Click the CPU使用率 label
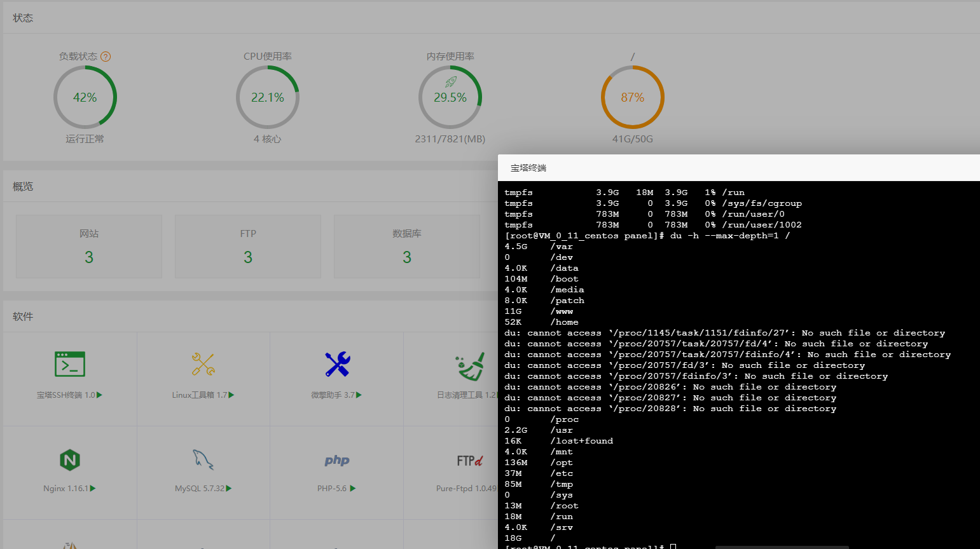This screenshot has width=980, height=549. point(268,57)
